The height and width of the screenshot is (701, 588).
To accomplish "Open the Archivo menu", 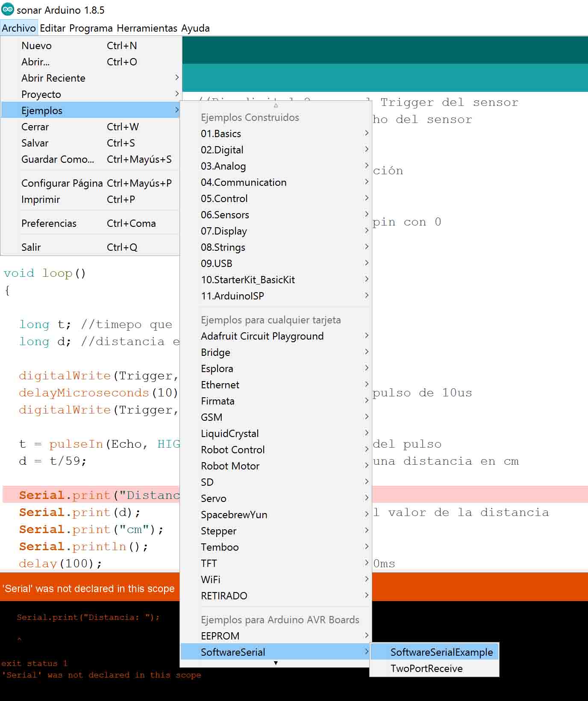I will point(19,28).
